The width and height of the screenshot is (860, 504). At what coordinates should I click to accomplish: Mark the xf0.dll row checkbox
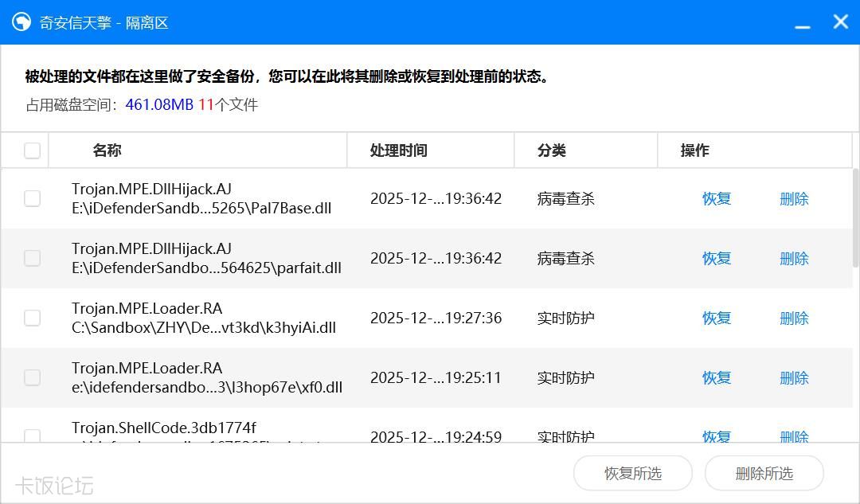(32, 377)
